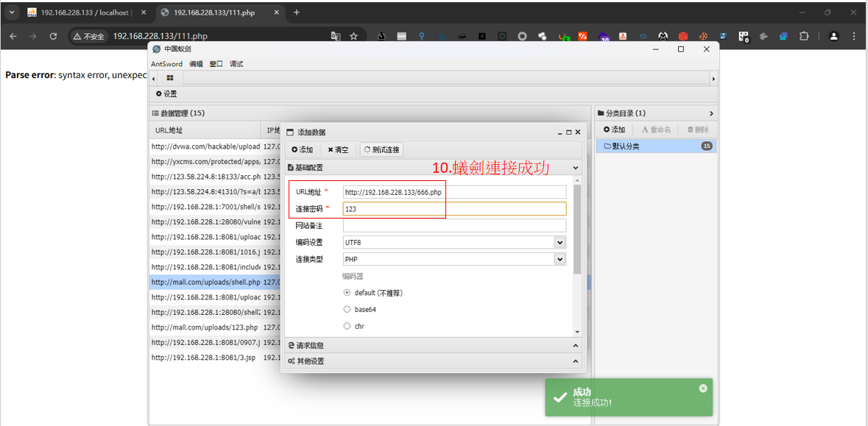
Task: Bookmark this page with the star
Action: pyautogui.click(x=353, y=36)
